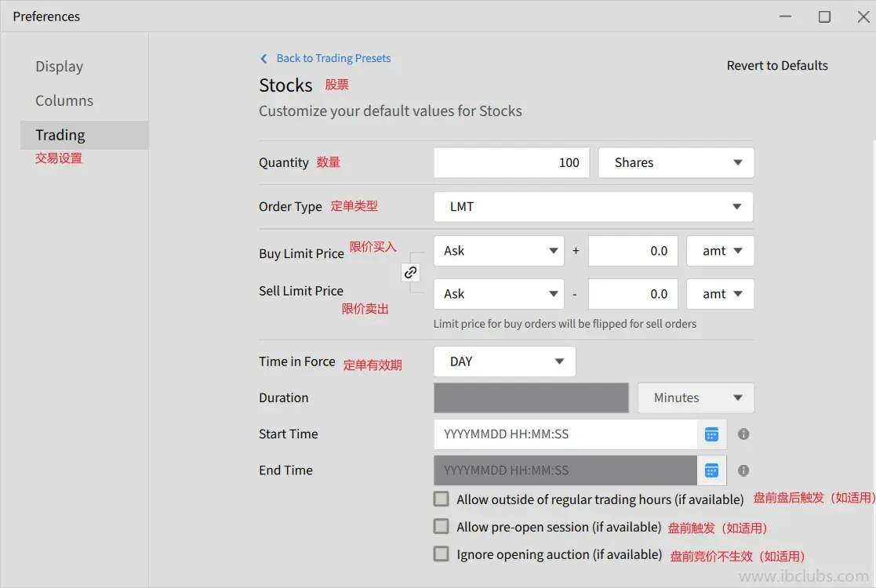
Task: Go Back to Trading Presets
Action: click(x=333, y=59)
